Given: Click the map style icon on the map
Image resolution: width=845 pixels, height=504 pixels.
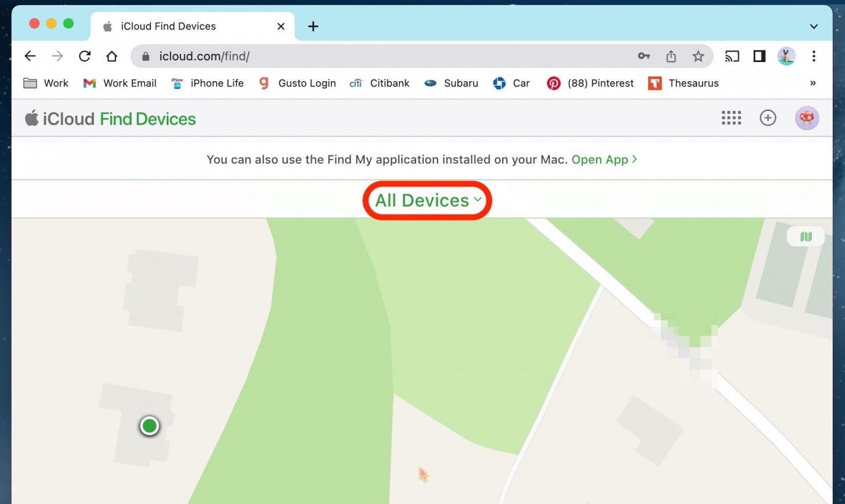Looking at the screenshot, I should pyautogui.click(x=806, y=236).
